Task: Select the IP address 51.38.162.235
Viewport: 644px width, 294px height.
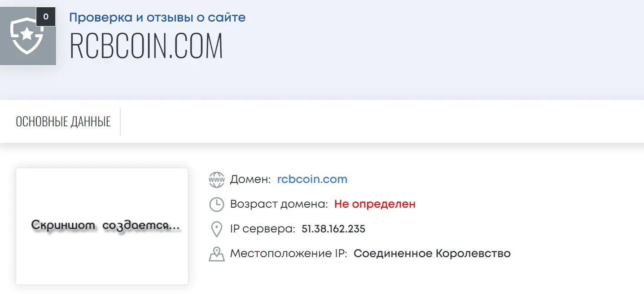Action: click(333, 229)
